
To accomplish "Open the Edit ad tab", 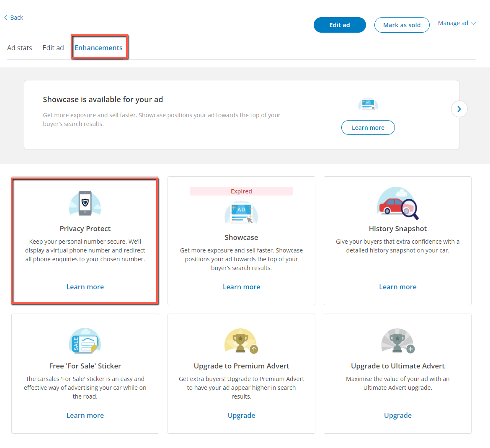I will click(53, 48).
